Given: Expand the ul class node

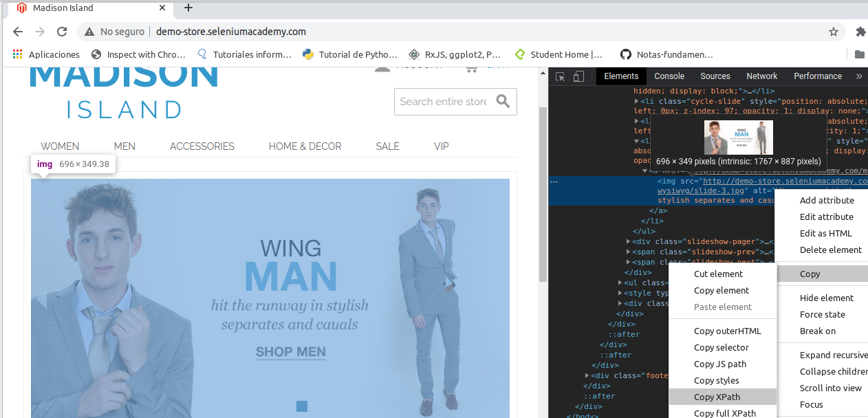Looking at the screenshot, I should point(620,283).
